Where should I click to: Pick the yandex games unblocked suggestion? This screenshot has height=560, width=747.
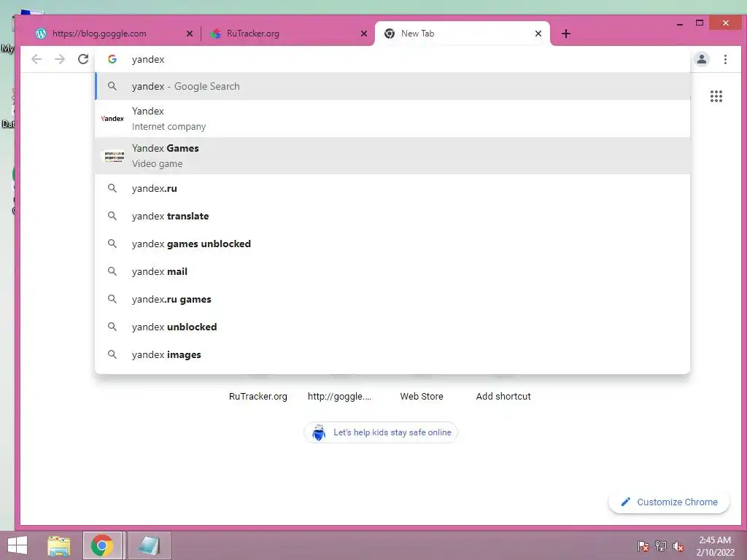coord(392,244)
